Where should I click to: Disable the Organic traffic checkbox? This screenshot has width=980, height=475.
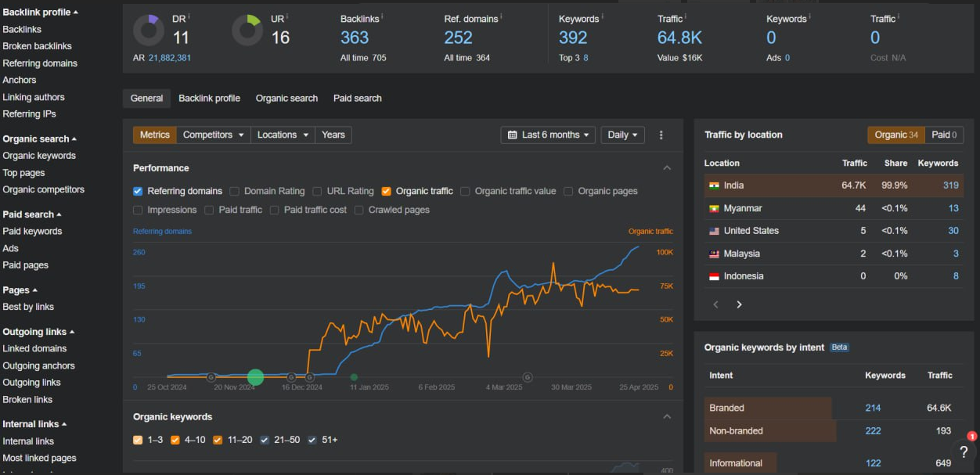click(x=387, y=191)
